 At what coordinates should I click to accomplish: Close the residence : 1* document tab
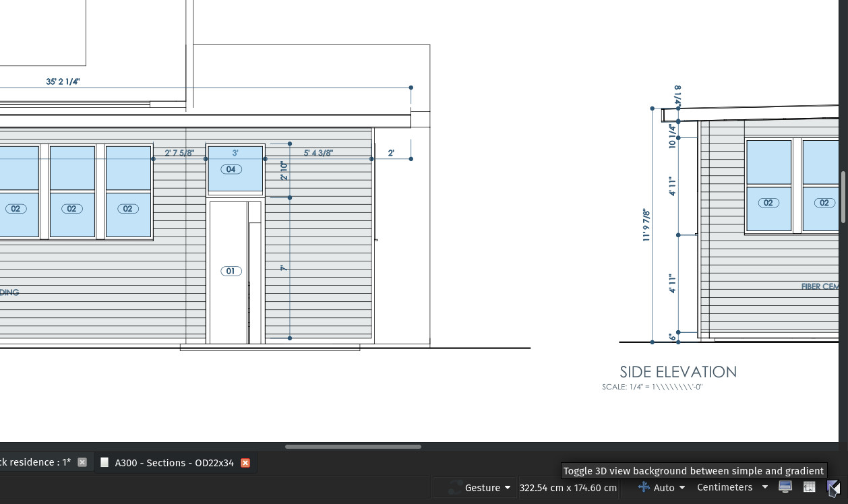[x=82, y=462]
